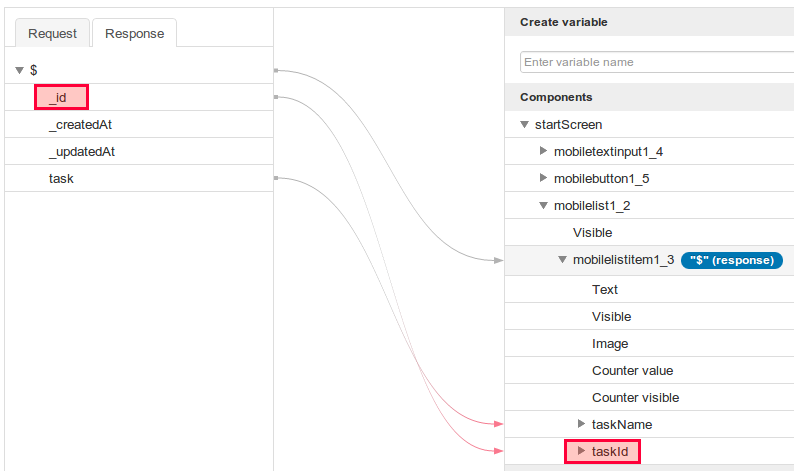Click the variable name input field
Image resolution: width=794 pixels, height=471 pixels.
coord(655,62)
